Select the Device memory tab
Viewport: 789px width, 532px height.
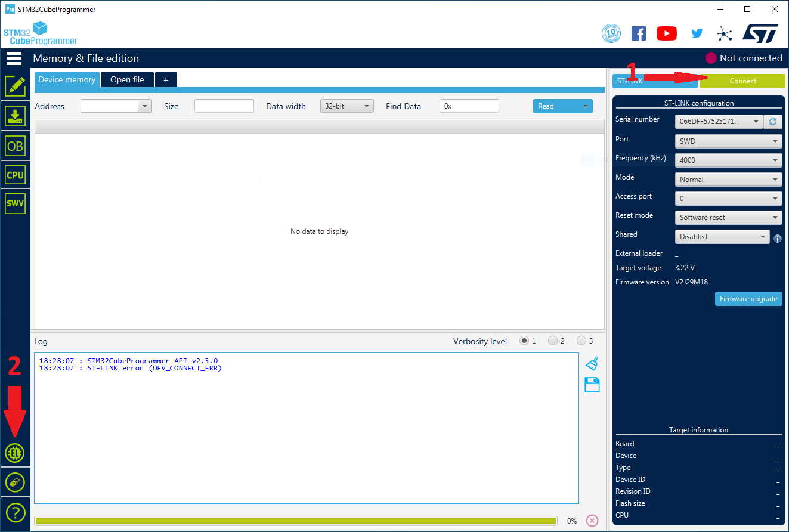click(67, 79)
